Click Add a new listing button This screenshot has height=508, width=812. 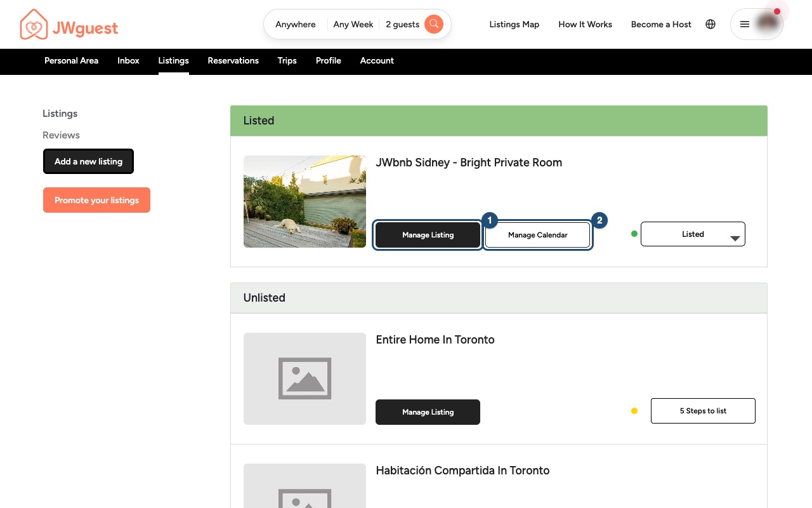point(88,161)
